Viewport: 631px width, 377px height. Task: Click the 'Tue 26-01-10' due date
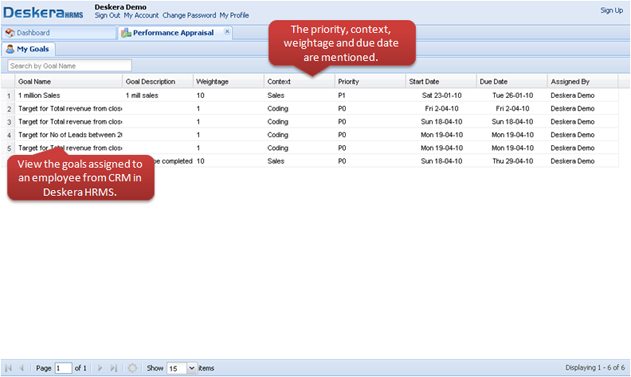pyautogui.click(x=513, y=95)
